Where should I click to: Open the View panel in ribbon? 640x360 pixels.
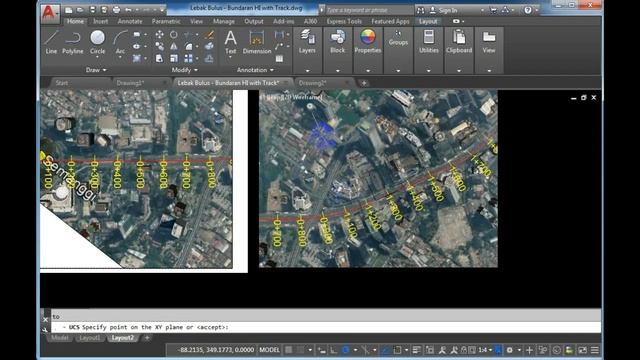[489, 42]
